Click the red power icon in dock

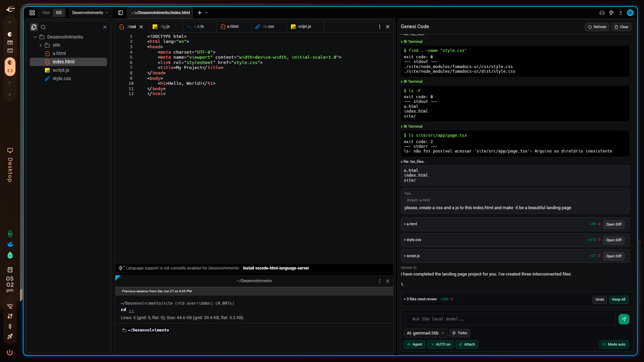point(10,352)
